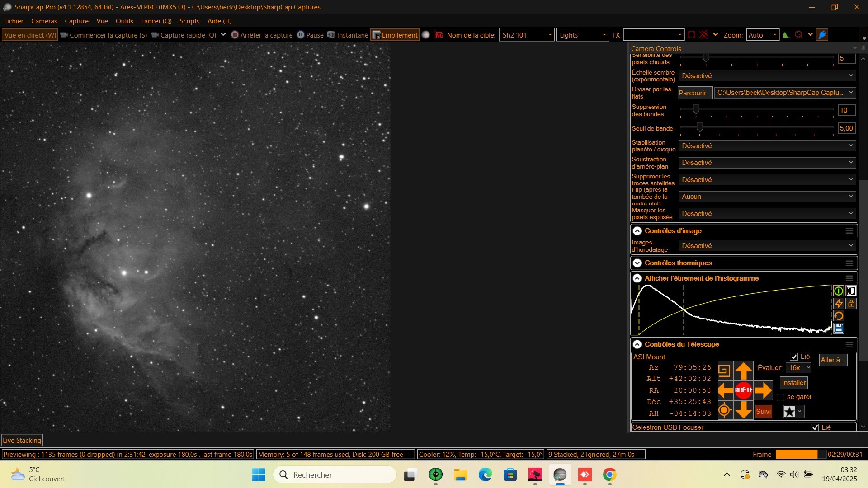This screenshot has width=868, height=488.
Task: Collapse the Contrôles d'image section
Action: click(x=637, y=231)
